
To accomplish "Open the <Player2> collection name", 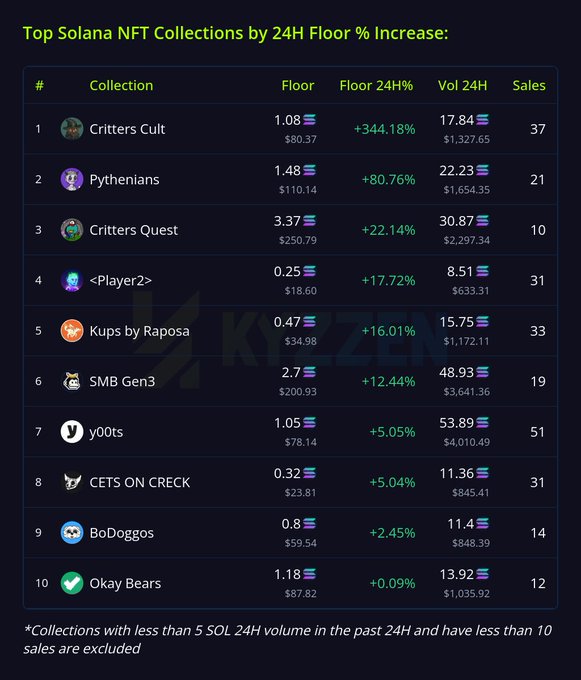I will (x=121, y=281).
